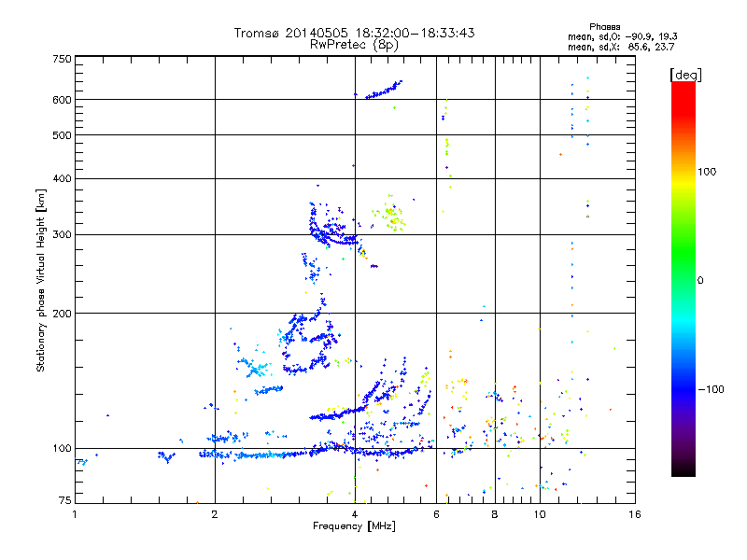Click the x-axis '2' tick label
The width and height of the screenshot is (747, 560).
(215, 514)
